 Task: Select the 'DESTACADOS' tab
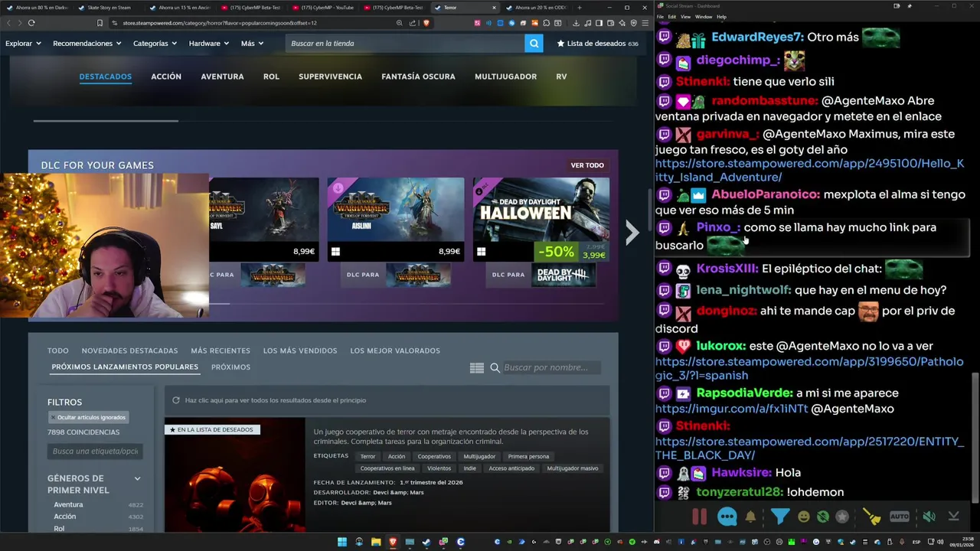click(106, 77)
